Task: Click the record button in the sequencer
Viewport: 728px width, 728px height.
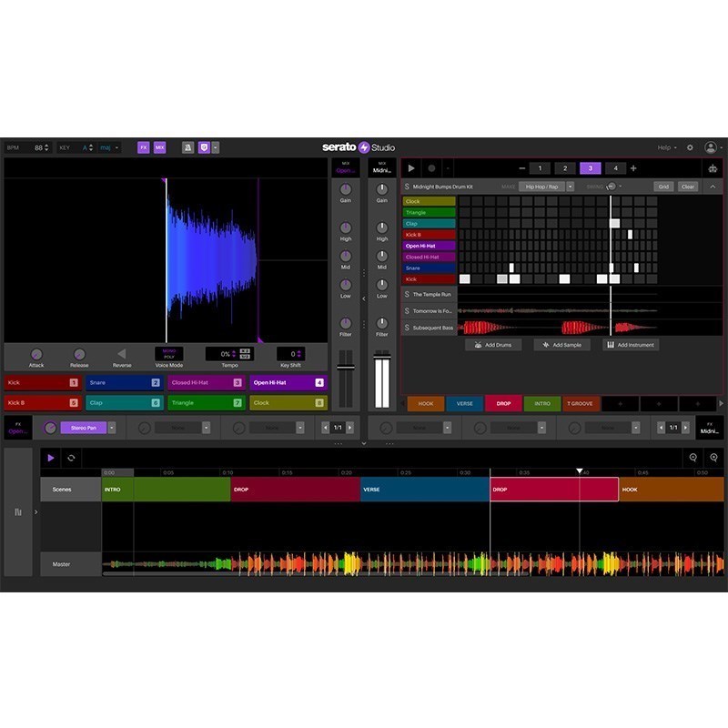Action: [431, 168]
